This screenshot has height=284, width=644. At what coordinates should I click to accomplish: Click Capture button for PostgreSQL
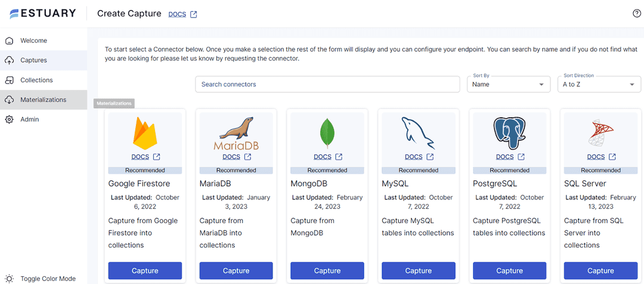510,270
